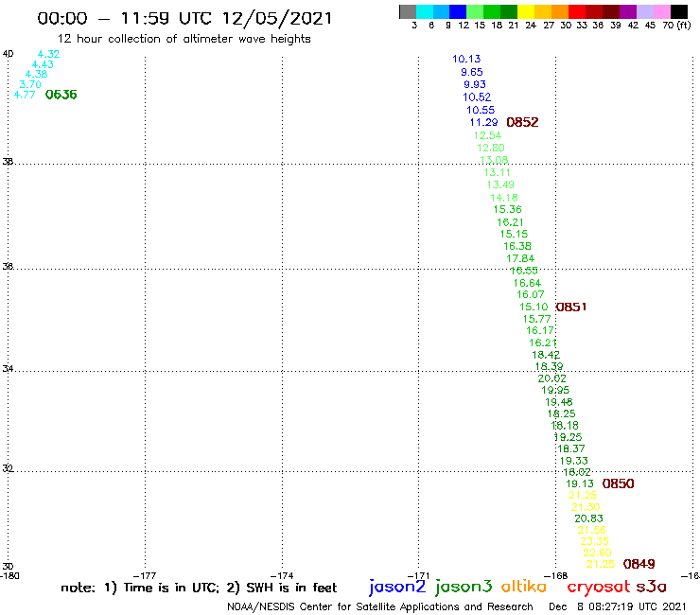Click the wave height value '17.84'
The image size is (700, 615).
[x=520, y=258]
